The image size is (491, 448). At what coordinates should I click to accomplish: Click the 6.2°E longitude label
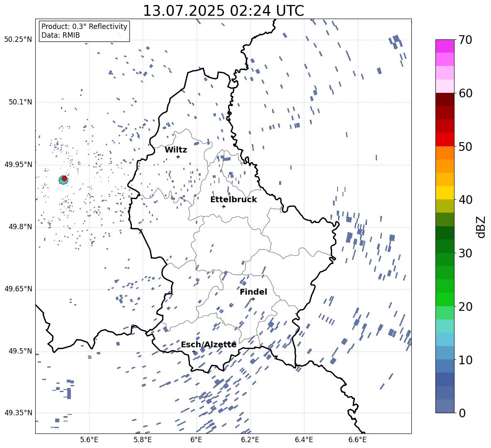[250, 440]
